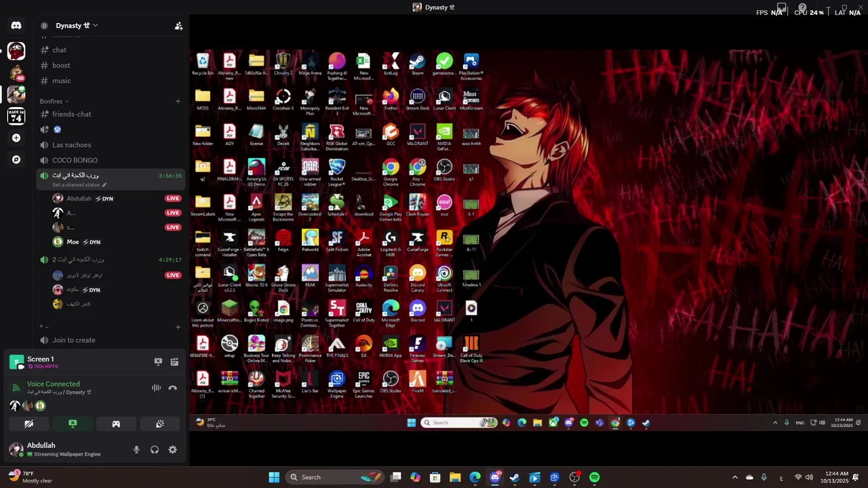
Task: Open the soundboard button
Action: [159, 424]
